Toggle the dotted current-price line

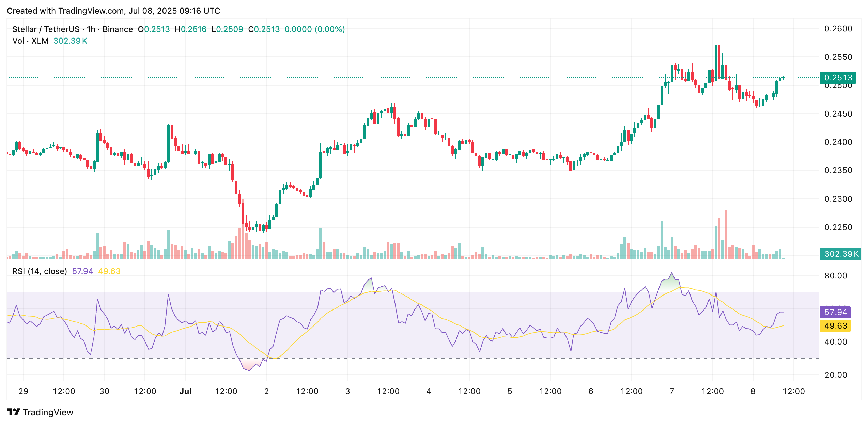pos(409,78)
